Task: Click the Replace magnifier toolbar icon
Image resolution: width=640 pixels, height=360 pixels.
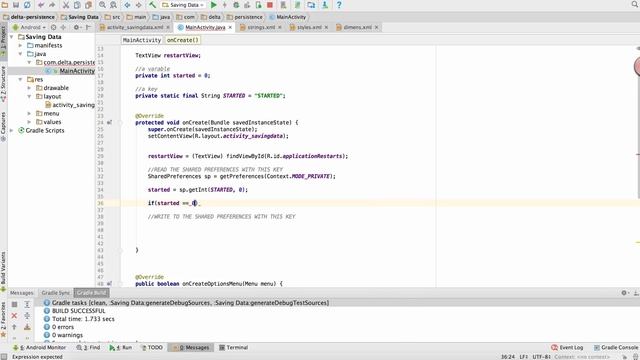Action: click(113, 5)
